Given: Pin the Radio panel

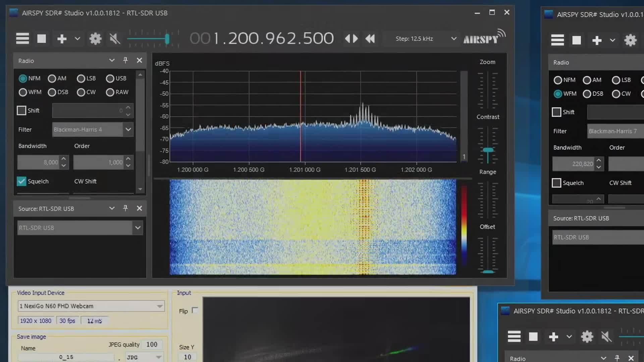Looking at the screenshot, I should pos(125,60).
